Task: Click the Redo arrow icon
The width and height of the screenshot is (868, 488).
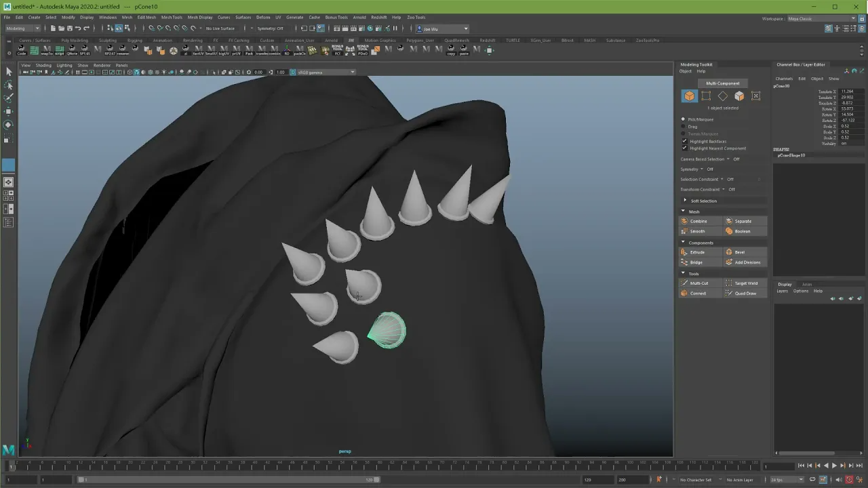Action: [x=86, y=28]
